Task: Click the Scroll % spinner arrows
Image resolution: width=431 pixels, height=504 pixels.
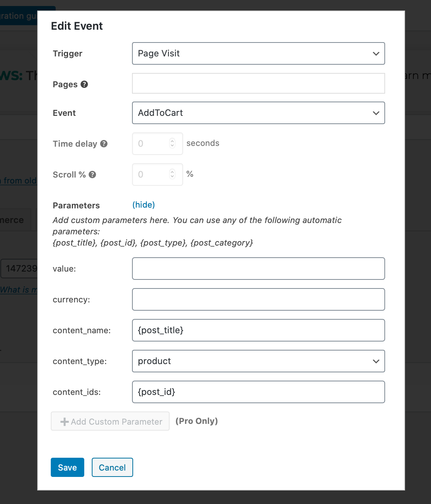Action: pyautogui.click(x=172, y=174)
